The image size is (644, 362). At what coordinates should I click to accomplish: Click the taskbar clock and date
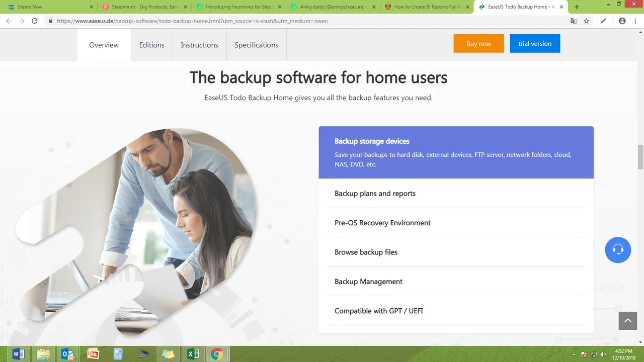(x=624, y=354)
